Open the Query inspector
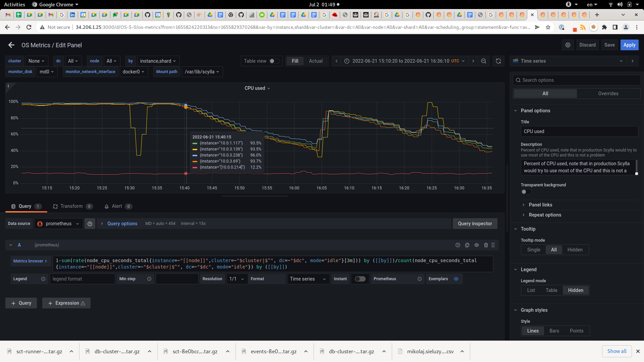Image resolution: width=644 pixels, height=362 pixels. coord(475,224)
